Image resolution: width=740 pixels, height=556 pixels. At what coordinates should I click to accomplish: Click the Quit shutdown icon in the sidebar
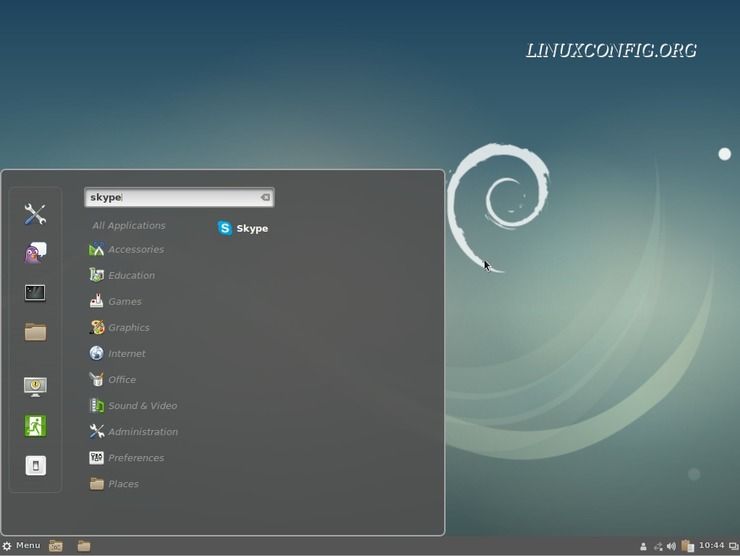tap(35, 466)
